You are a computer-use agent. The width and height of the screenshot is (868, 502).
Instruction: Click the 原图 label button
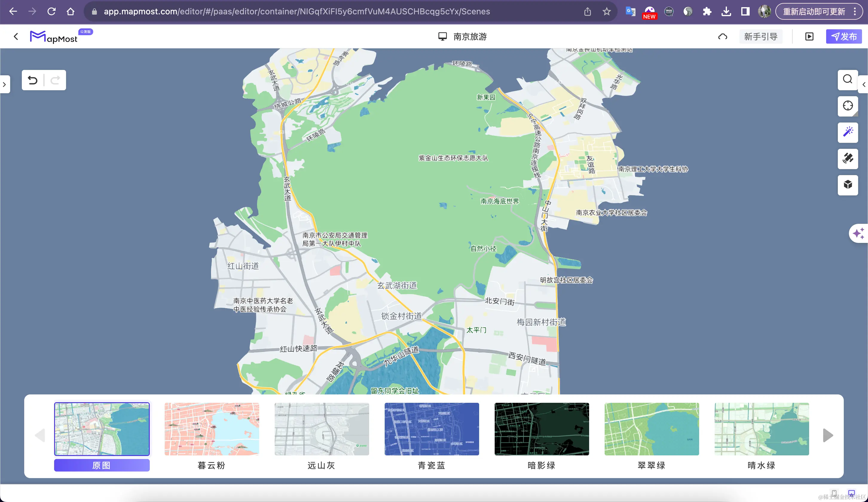(102, 465)
